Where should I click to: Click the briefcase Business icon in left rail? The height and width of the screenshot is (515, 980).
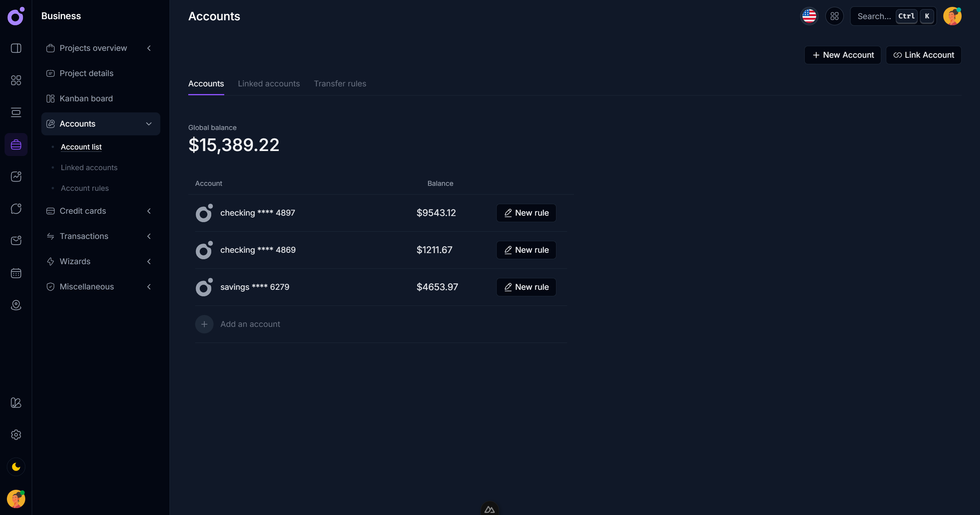tap(16, 145)
